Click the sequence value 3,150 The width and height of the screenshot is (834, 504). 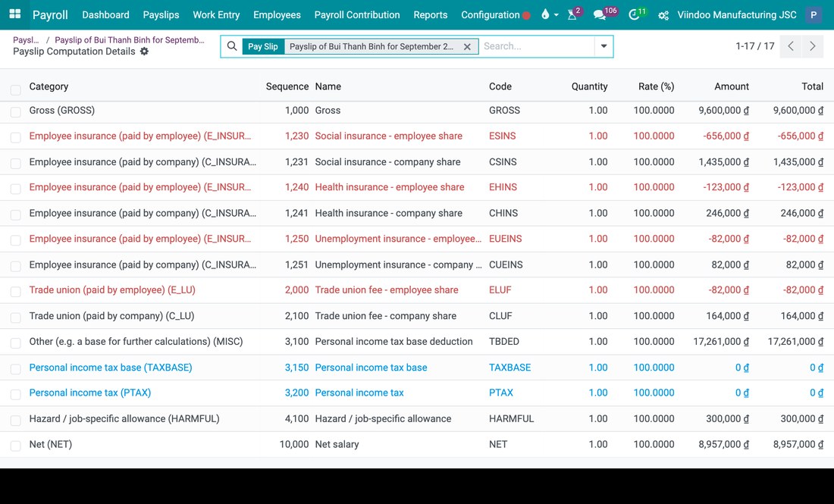296,368
